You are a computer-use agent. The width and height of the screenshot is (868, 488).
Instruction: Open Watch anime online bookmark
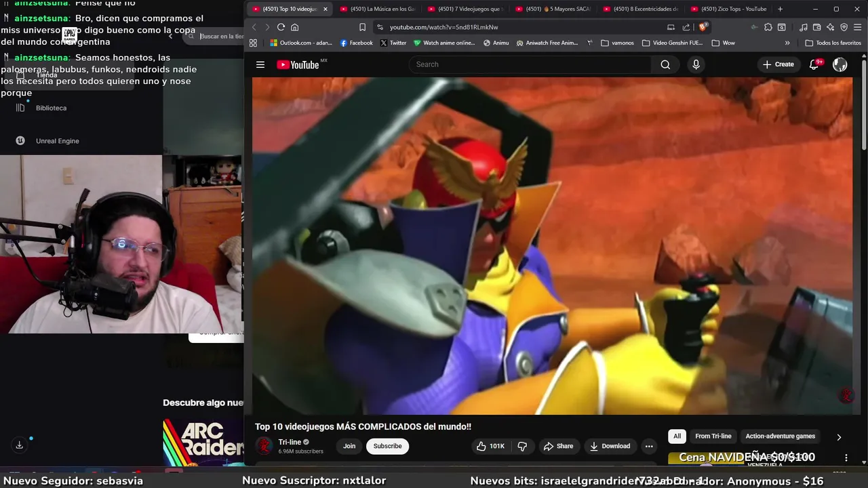click(444, 43)
